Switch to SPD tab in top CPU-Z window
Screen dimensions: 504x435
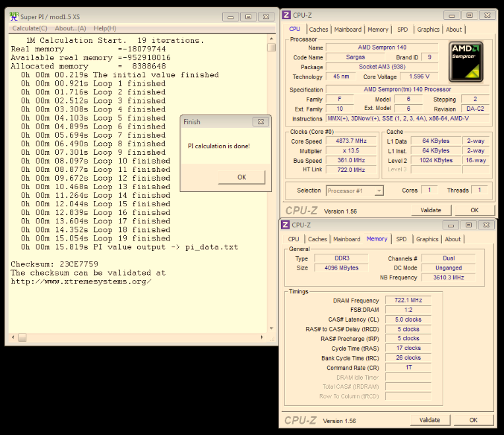(402, 30)
